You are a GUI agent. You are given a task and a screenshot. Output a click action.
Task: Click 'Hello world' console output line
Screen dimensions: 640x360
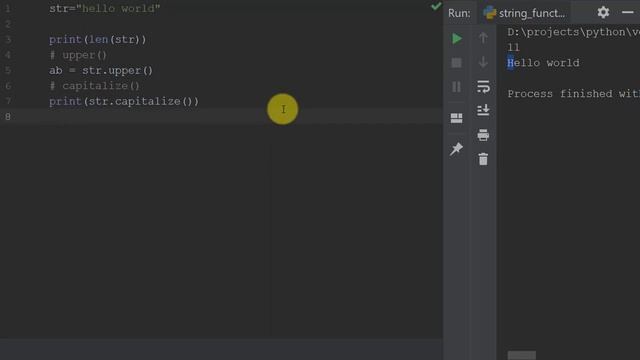[543, 63]
